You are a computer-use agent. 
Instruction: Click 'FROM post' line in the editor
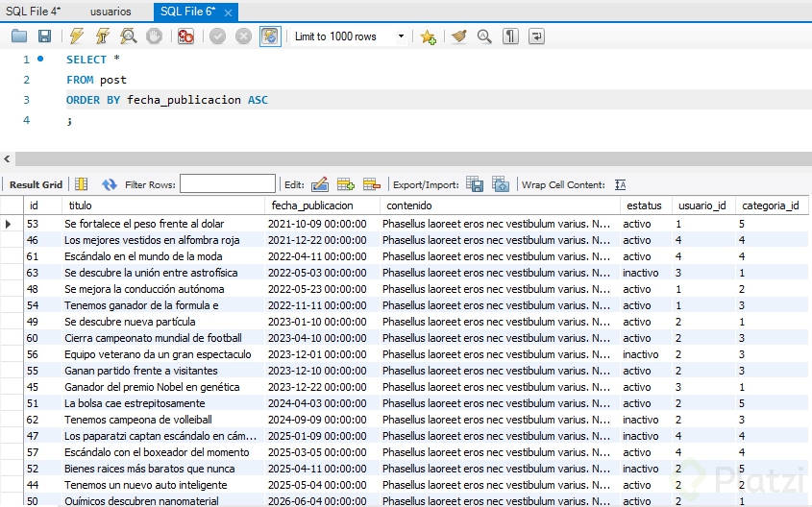pos(96,80)
